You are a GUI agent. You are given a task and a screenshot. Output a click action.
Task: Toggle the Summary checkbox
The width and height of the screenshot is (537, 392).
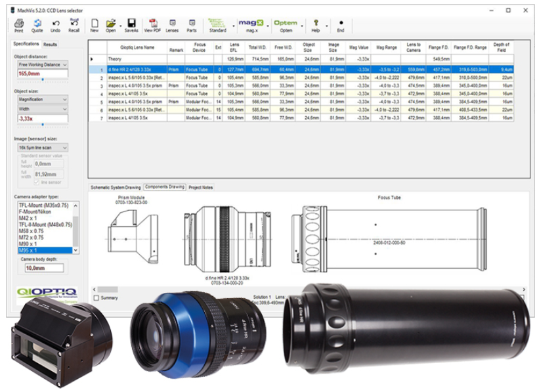97,297
